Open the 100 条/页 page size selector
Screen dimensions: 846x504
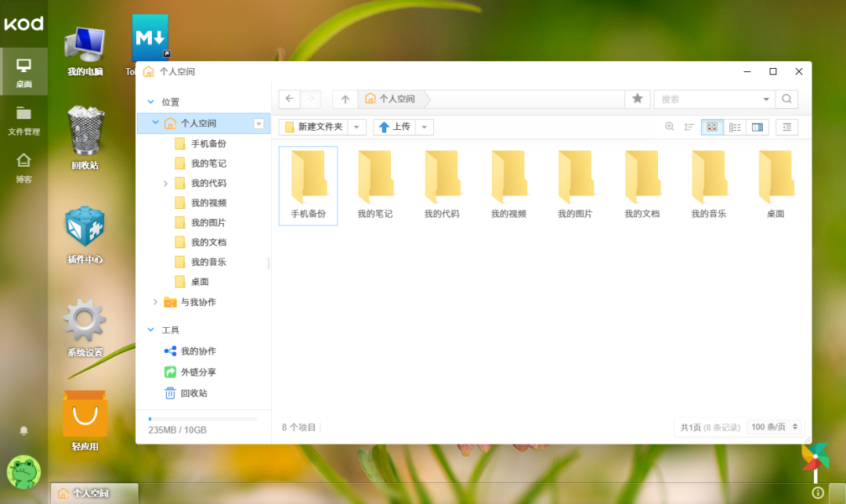pos(775,427)
